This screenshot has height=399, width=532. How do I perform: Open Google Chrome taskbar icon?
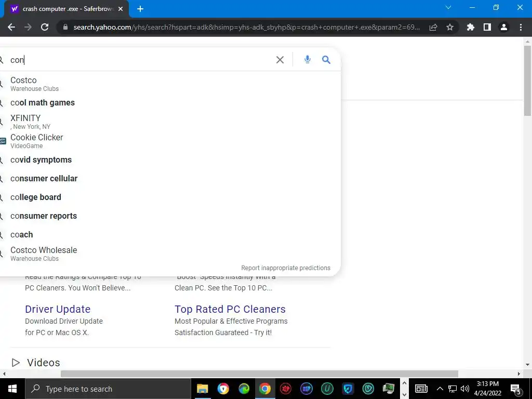[265, 389]
